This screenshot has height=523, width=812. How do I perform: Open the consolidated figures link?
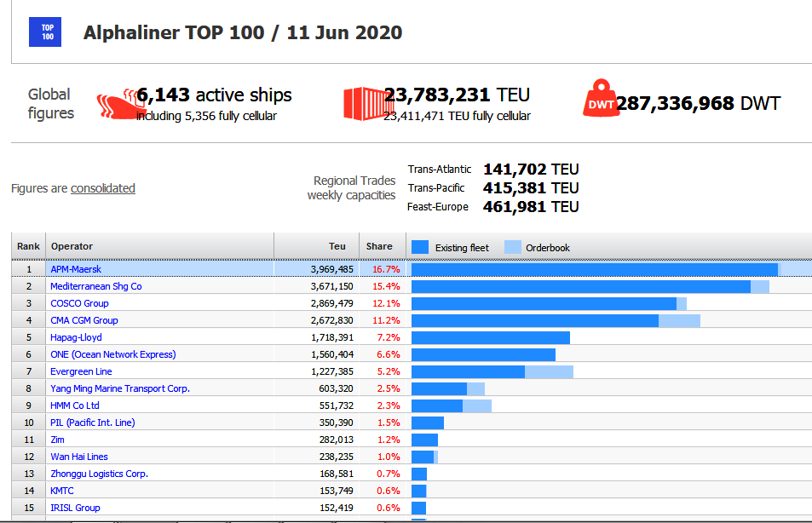103,188
